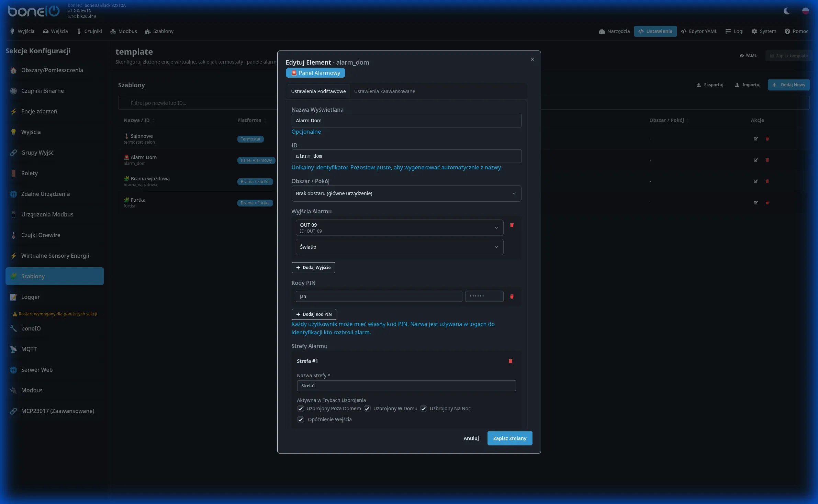The width and height of the screenshot is (818, 504).
Task: Delete the Furtka template row
Action: [767, 203]
